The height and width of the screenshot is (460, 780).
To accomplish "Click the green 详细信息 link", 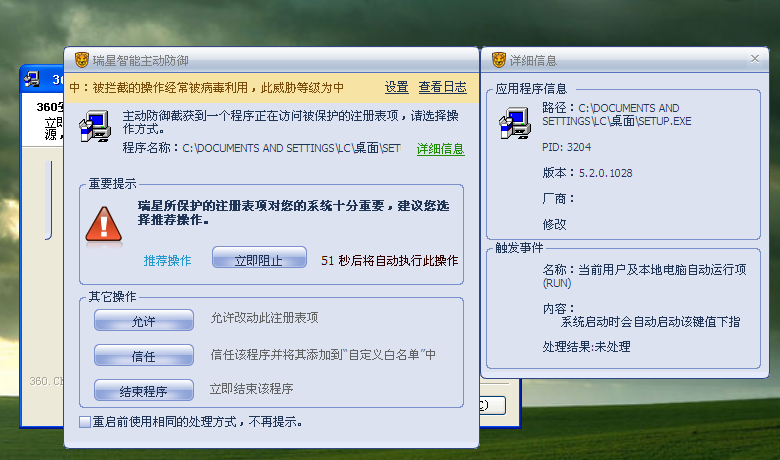I will pos(440,149).
